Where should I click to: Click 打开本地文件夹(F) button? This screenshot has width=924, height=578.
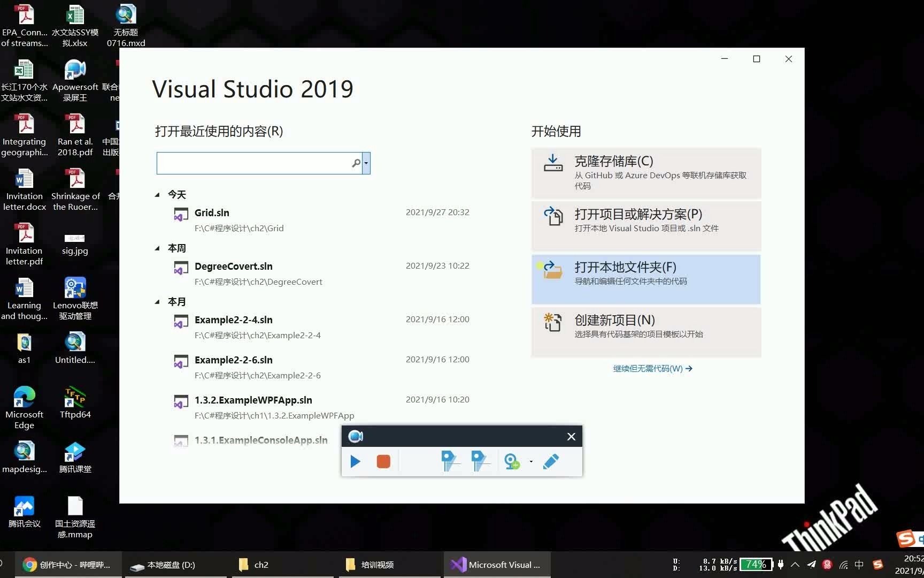pyautogui.click(x=646, y=279)
